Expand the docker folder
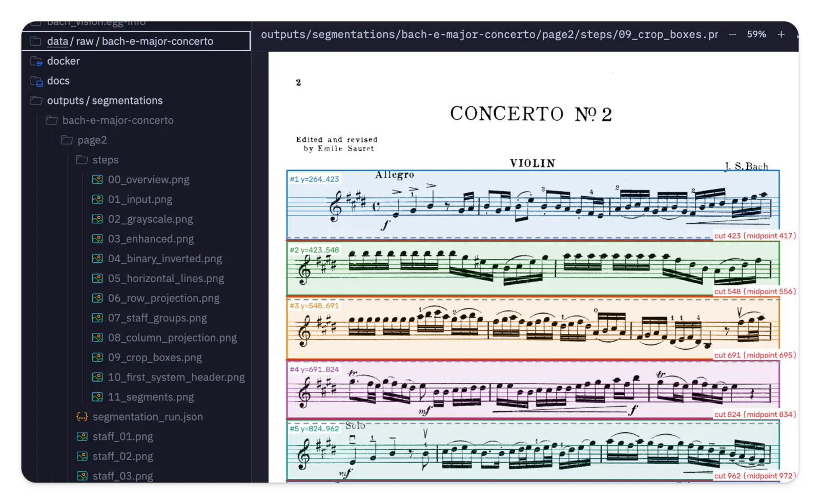Screen dimensions: 820x504 [x=64, y=61]
